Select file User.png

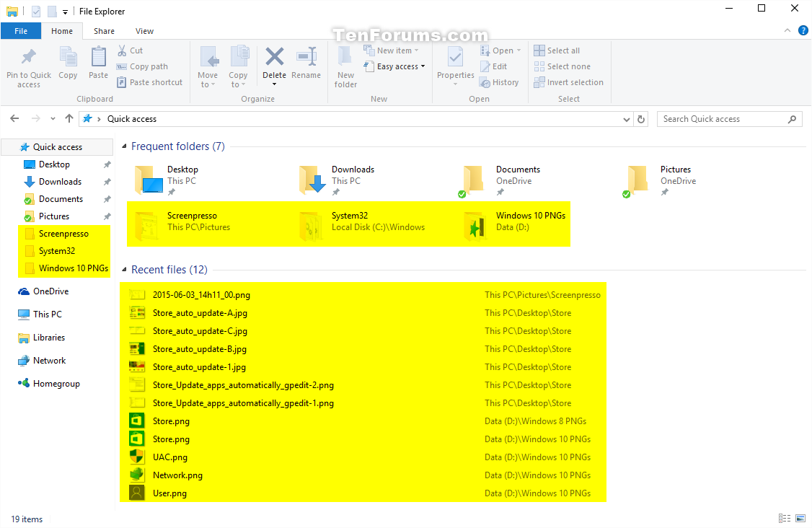169,493
